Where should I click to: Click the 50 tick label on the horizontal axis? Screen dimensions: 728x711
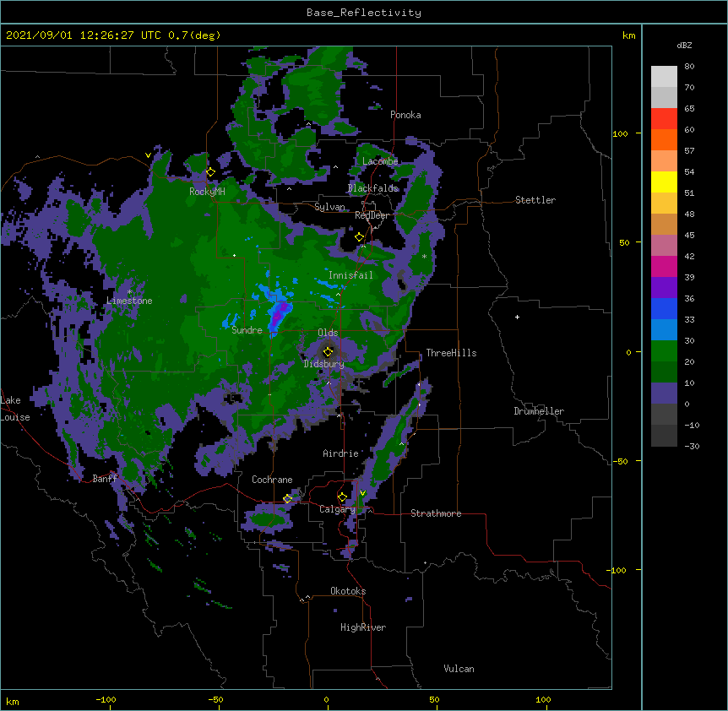(434, 699)
